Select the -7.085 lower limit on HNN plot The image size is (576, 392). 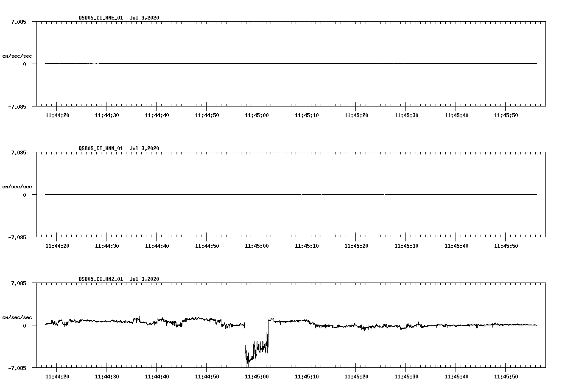tap(17, 238)
